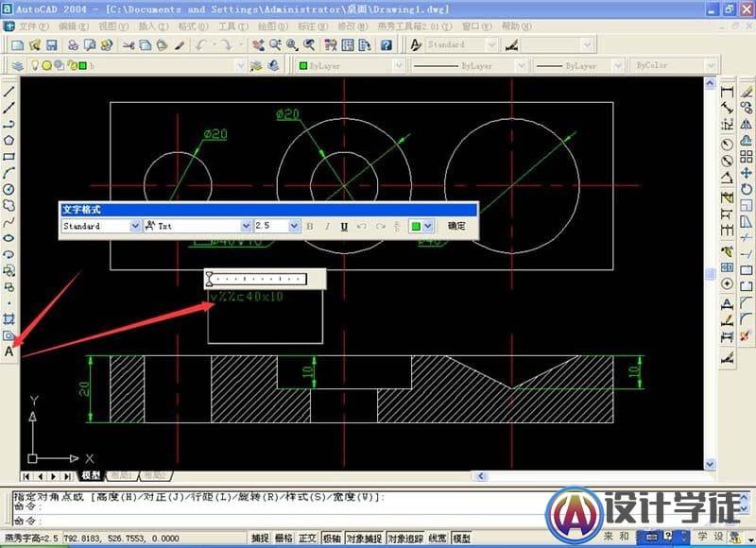
Task: Select the Linear Dimension tool
Action: pos(727,92)
